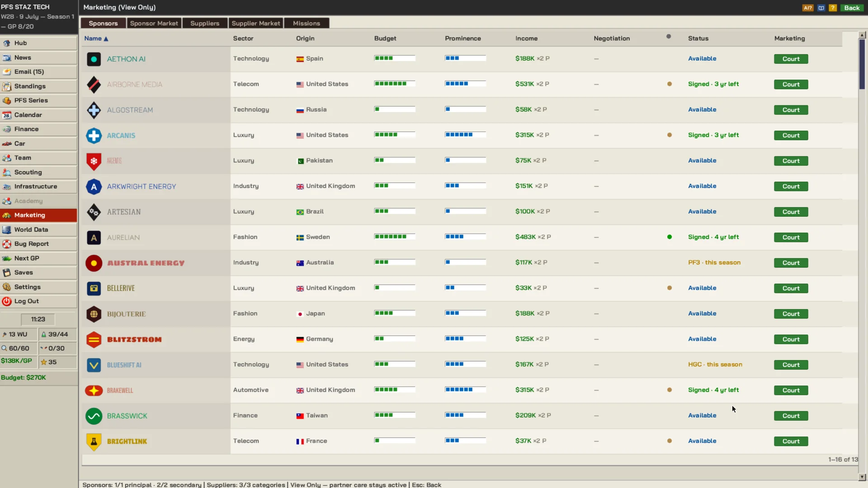868x488 pixels.
Task: Open Email (15) in sidebar
Action: point(39,72)
